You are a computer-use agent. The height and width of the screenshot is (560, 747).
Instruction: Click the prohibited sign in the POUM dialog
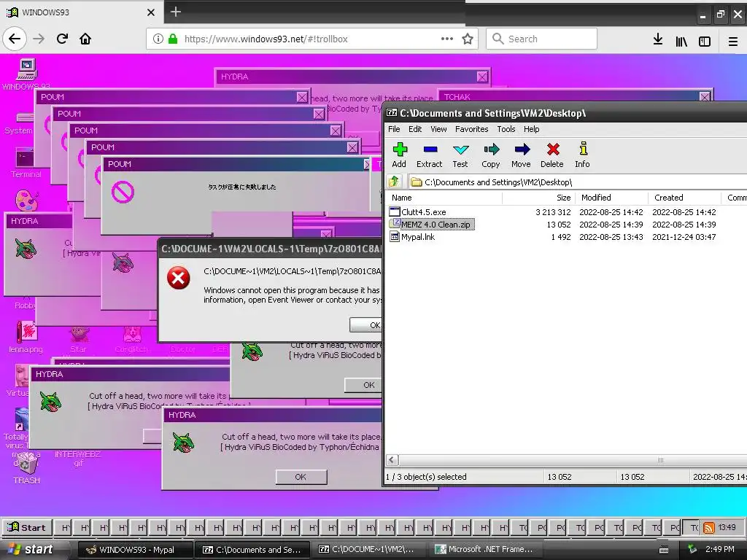(x=123, y=192)
